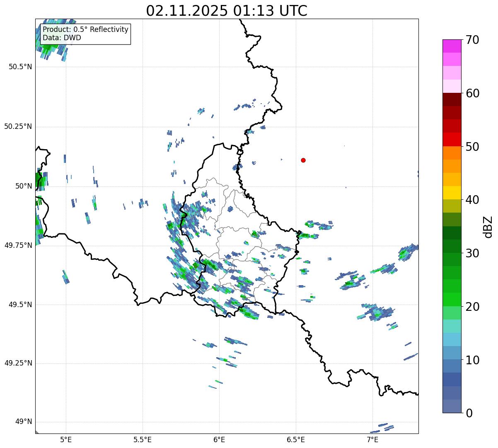The width and height of the screenshot is (498, 448).
Task: Click the dBZ colorbar axis label
Action: tap(488, 226)
